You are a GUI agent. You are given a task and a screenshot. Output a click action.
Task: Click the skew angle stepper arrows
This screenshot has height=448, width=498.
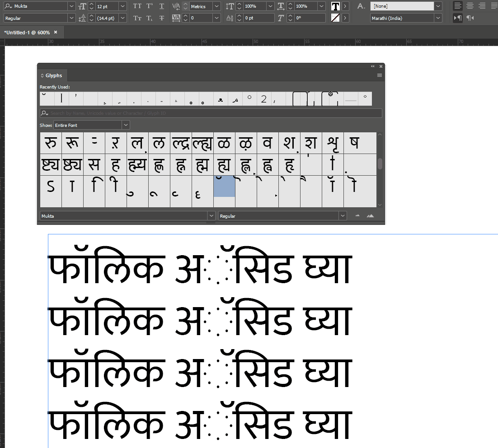290,18
